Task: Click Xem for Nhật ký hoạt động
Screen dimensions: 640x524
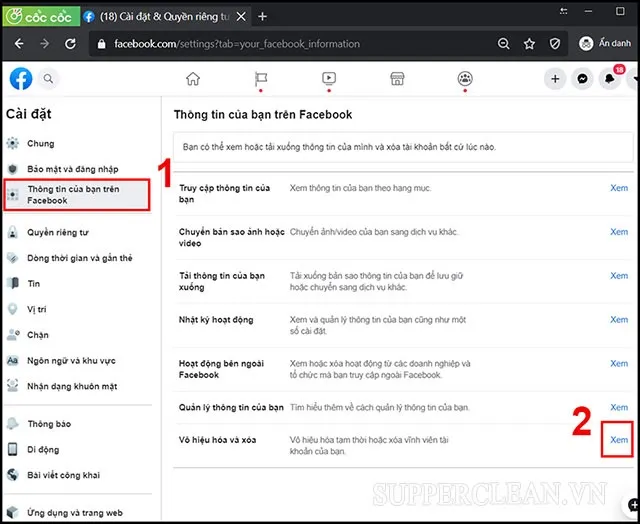Action: click(619, 320)
